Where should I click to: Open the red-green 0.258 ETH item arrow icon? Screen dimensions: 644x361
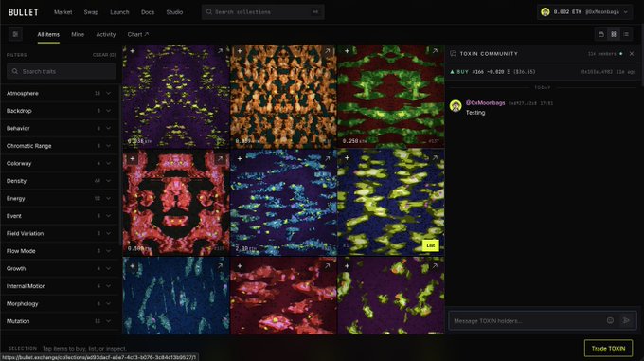point(435,51)
